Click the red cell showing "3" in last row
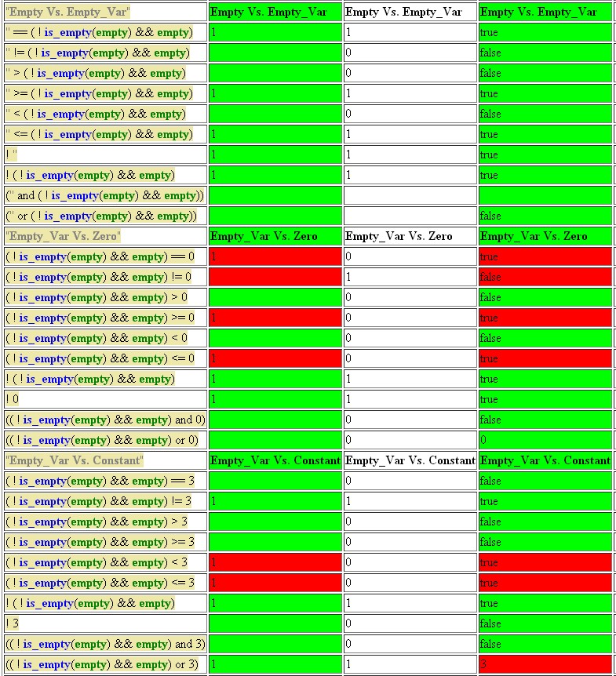The width and height of the screenshot is (616, 676). (x=545, y=664)
